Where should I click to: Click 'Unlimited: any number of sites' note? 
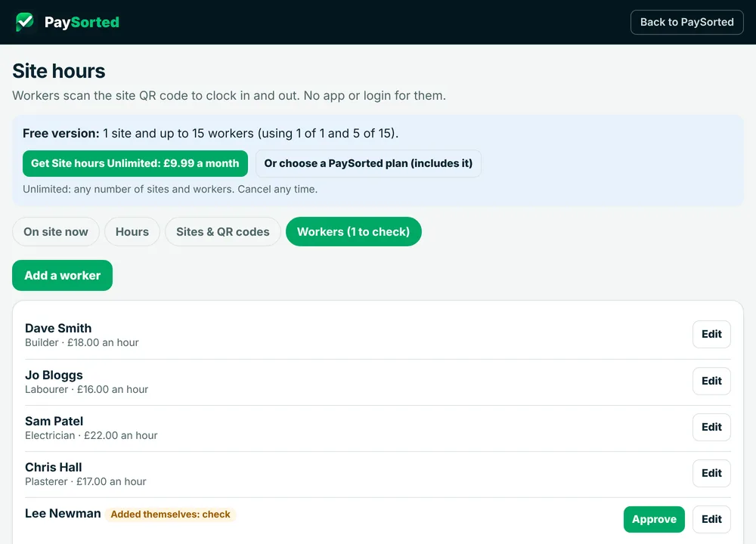point(170,190)
